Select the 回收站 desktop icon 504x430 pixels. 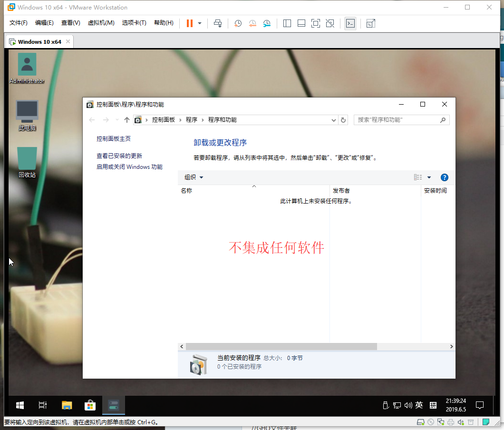(27, 162)
